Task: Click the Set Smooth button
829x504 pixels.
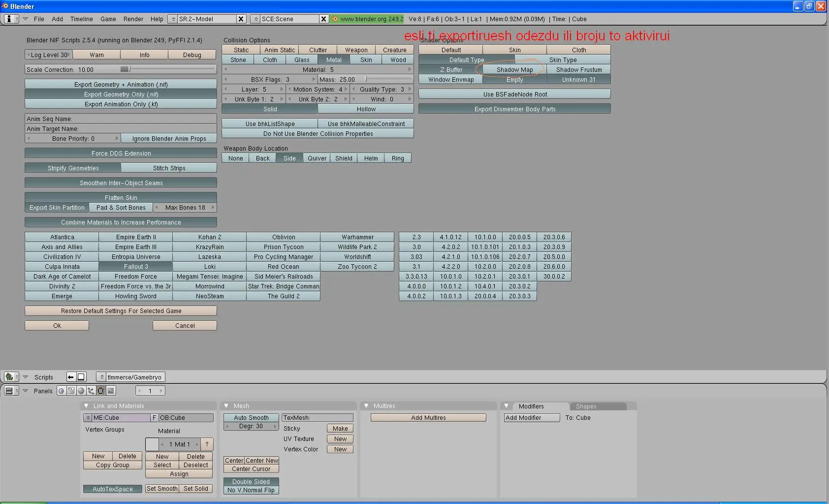Action: [161, 489]
